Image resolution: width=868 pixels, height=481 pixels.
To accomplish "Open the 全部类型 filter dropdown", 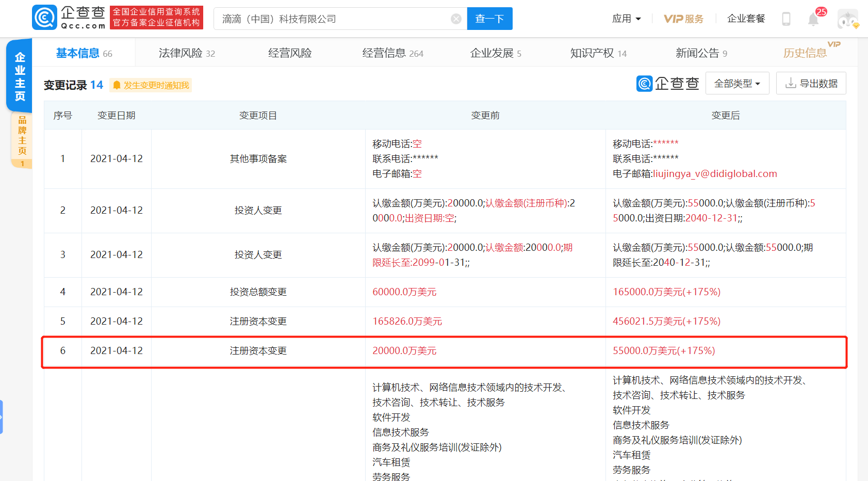I will pos(737,83).
